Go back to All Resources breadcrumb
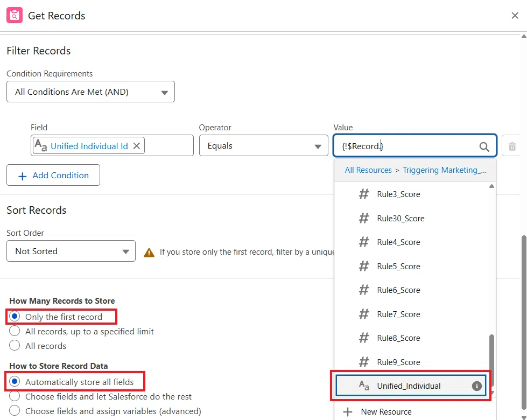This screenshot has height=420, width=527. (368, 170)
